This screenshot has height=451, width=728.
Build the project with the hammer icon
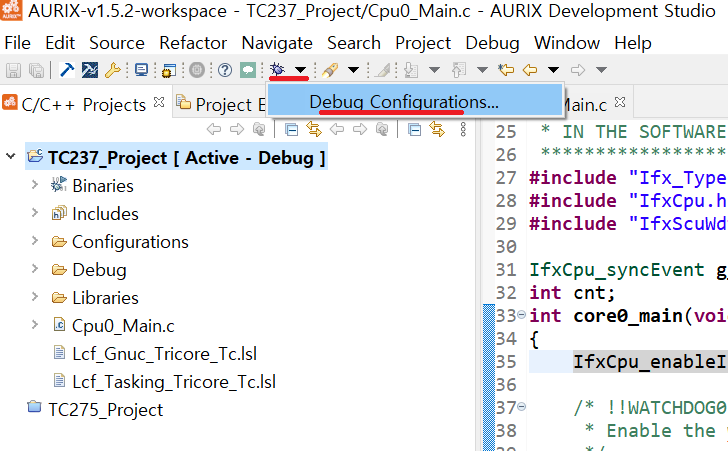click(67, 70)
